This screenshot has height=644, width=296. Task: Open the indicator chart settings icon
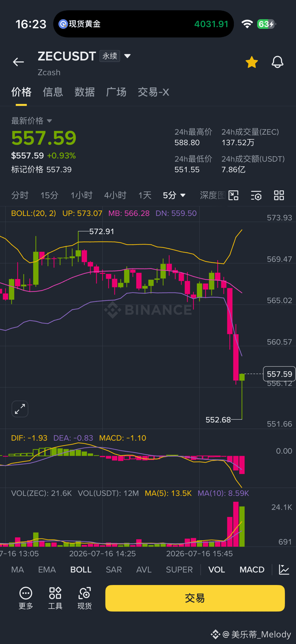coord(284,570)
